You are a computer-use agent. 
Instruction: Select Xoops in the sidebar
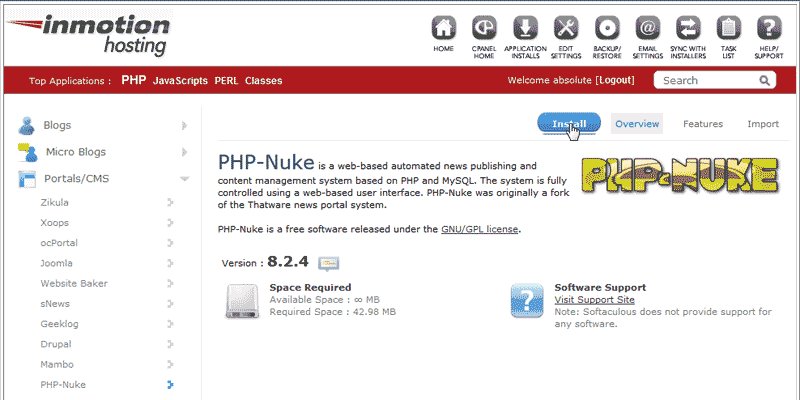(x=54, y=223)
